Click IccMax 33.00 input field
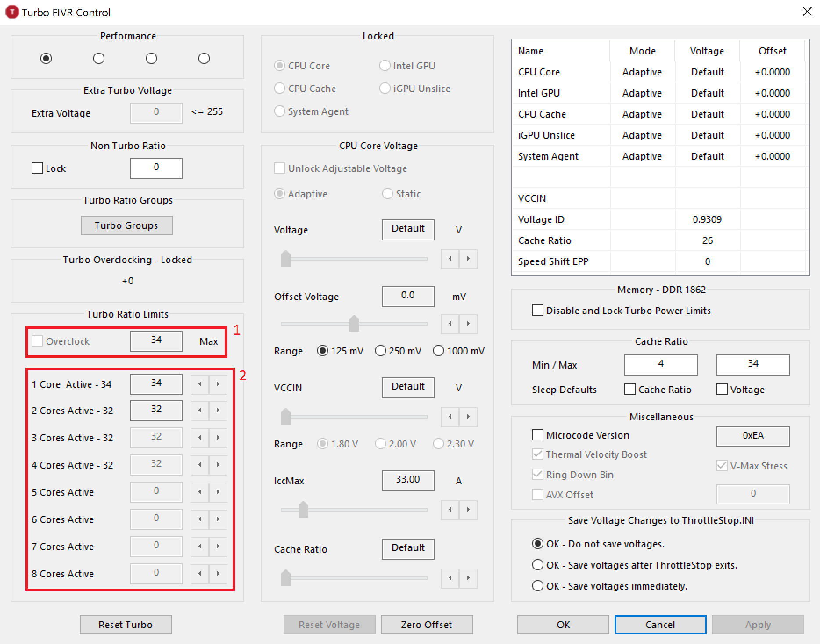820x644 pixels. click(408, 480)
